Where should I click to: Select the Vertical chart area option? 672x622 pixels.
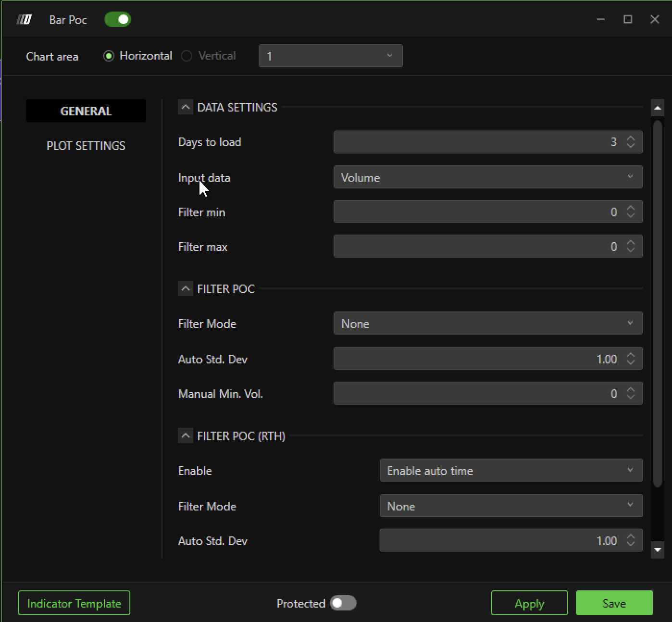[x=187, y=56]
